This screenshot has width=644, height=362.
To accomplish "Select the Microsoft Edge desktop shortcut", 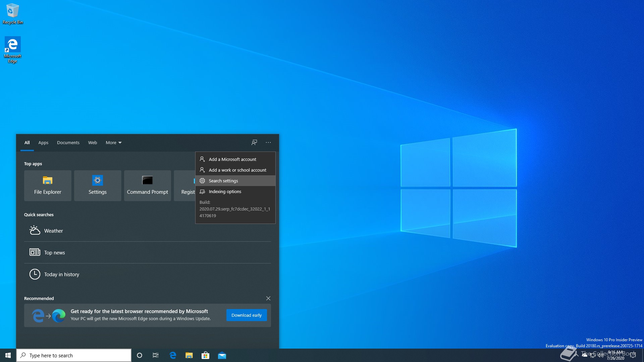I will pos(12,50).
